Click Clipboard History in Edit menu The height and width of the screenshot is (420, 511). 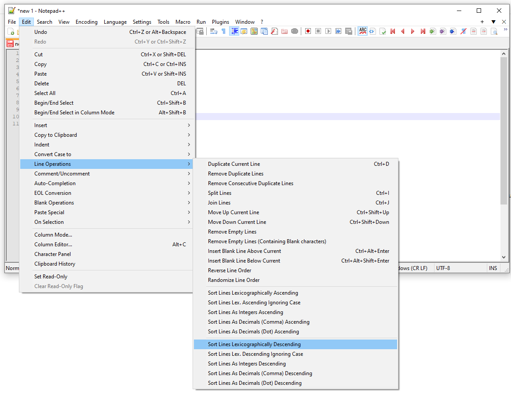106,264
